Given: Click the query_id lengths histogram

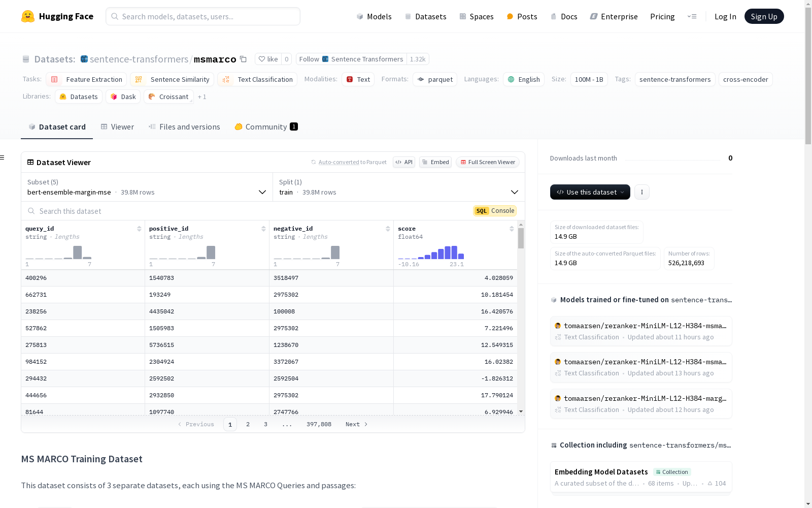Looking at the screenshot, I should 58,252.
